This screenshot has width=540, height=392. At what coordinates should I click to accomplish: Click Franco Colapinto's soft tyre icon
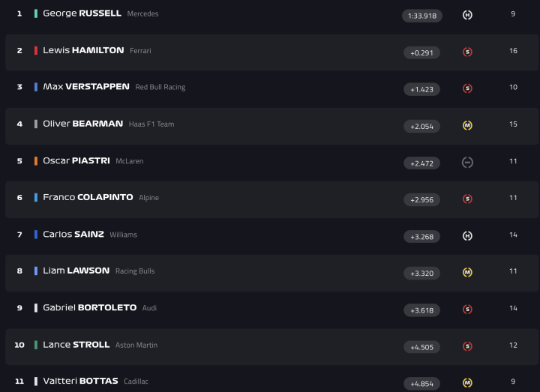coord(467,199)
